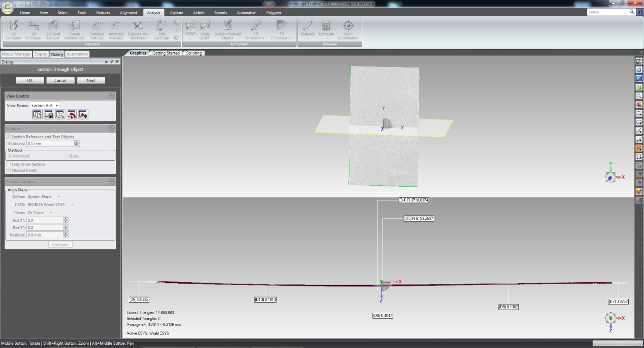The image size is (644, 348).
Task: Click the create new view icon in View Control
Action: coord(37,114)
